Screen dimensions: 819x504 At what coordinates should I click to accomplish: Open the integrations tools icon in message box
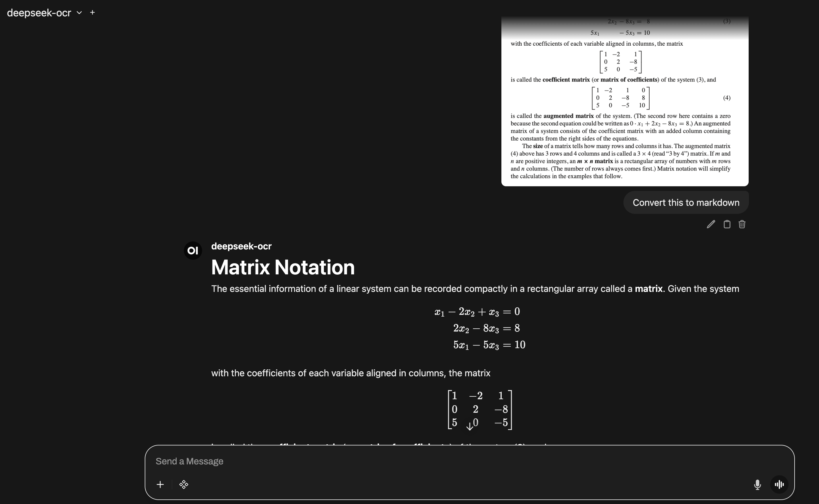[184, 484]
